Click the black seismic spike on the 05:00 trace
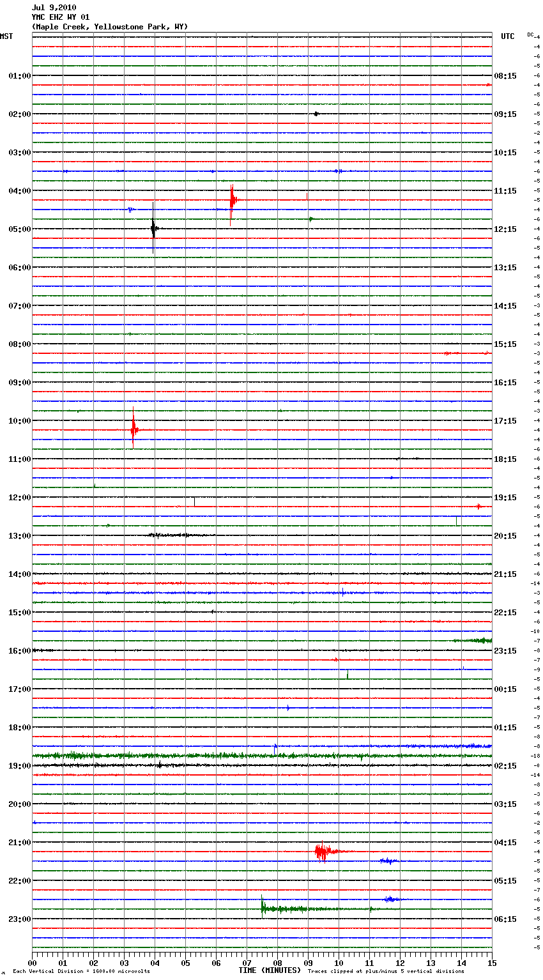The width and height of the screenshot is (543, 980). pyautogui.click(x=154, y=228)
